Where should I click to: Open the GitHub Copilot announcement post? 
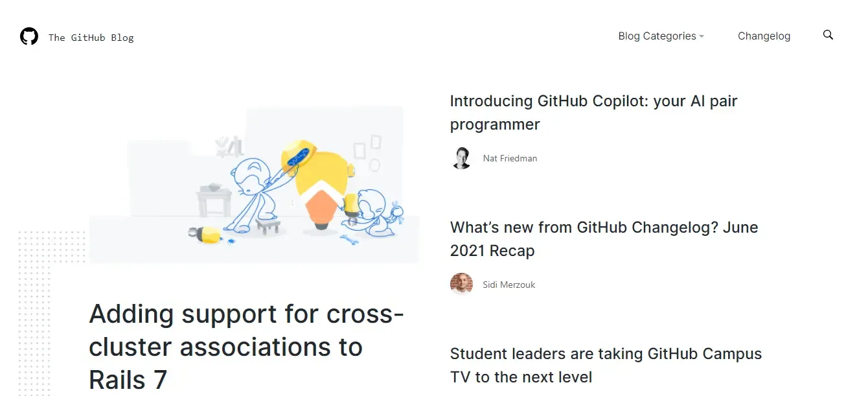point(593,112)
